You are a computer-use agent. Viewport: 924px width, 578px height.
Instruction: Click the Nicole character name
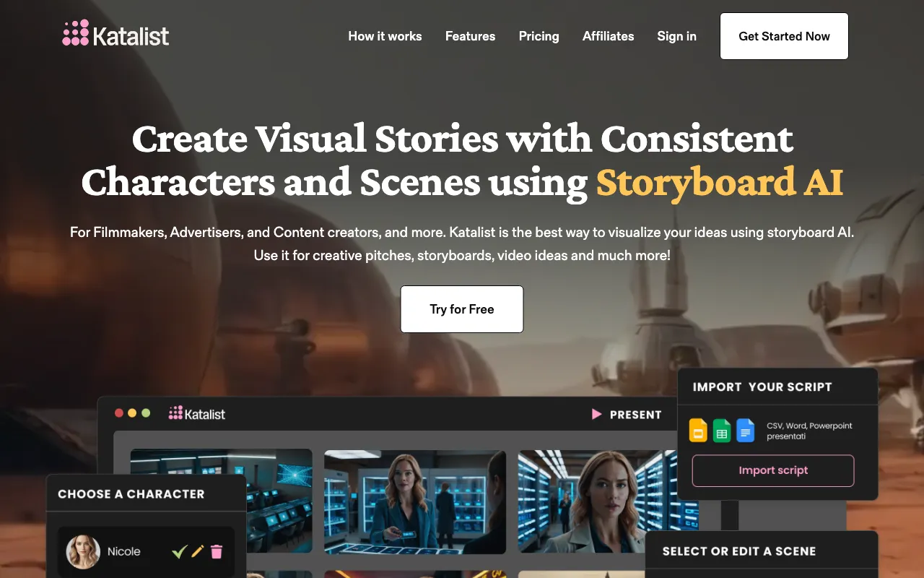click(124, 551)
